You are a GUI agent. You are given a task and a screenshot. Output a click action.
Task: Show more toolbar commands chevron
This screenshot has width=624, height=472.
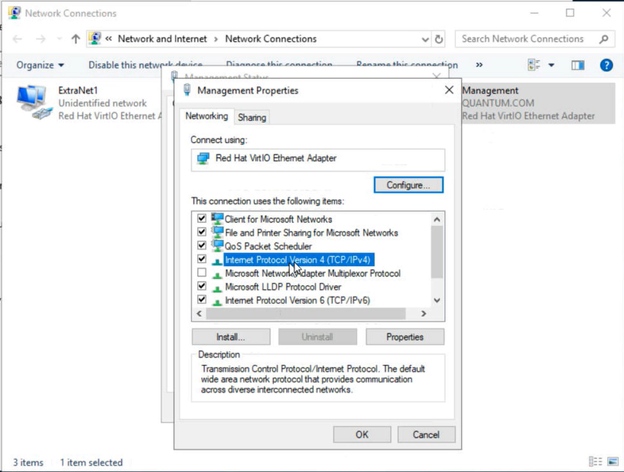[479, 65]
